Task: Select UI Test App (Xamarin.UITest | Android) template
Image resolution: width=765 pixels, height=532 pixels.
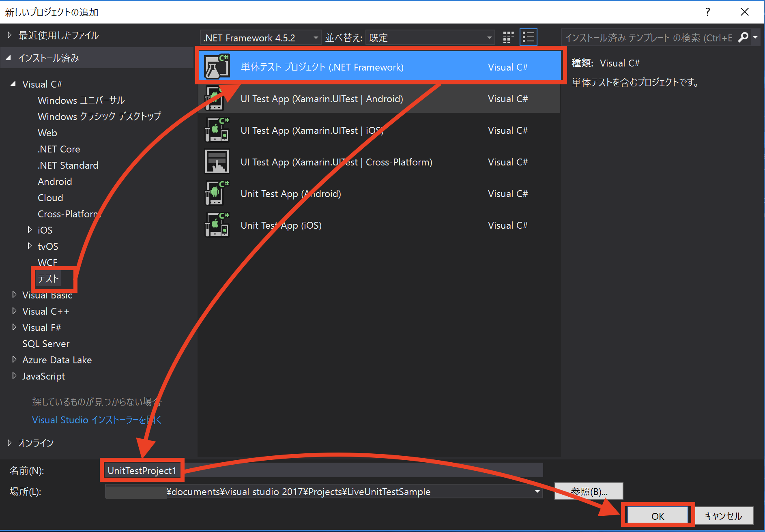Action: (x=379, y=99)
